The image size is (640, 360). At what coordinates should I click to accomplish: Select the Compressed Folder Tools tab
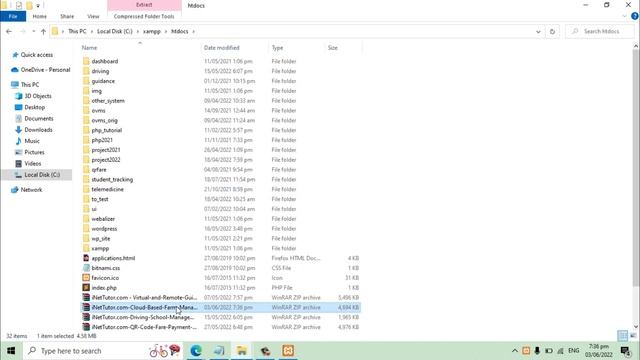pos(144,16)
